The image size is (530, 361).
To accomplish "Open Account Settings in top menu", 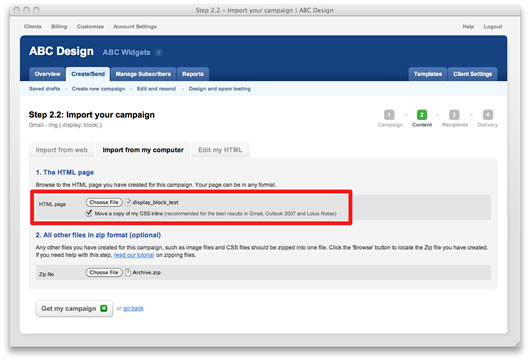I will point(135,26).
